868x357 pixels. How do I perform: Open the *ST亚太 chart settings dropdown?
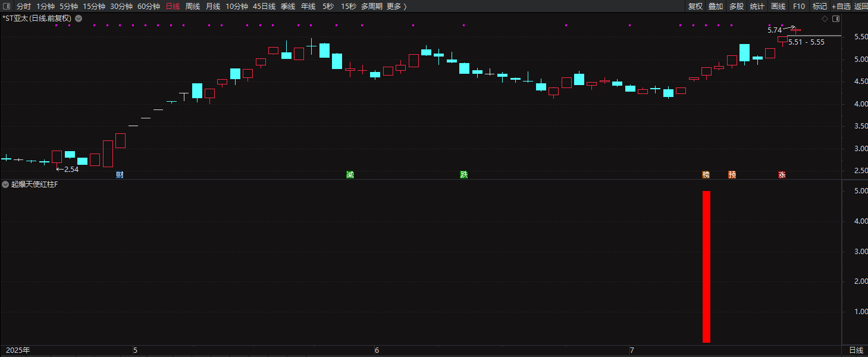pyautogui.click(x=79, y=18)
